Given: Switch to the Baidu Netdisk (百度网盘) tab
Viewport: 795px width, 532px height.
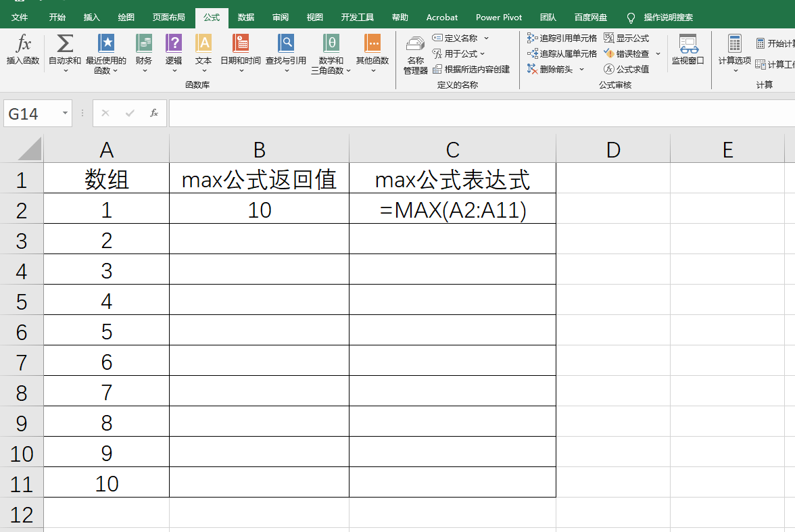Looking at the screenshot, I should [591, 18].
